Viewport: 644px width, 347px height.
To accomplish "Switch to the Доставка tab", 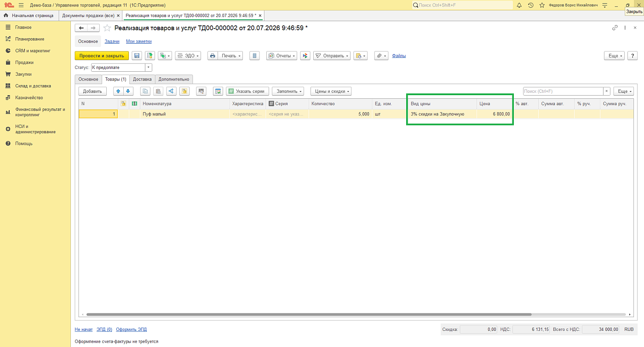I will [x=142, y=79].
